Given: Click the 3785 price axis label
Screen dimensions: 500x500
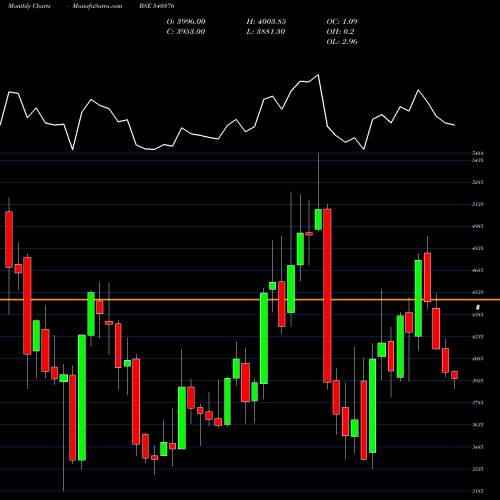Looking at the screenshot, I should click(478, 403).
